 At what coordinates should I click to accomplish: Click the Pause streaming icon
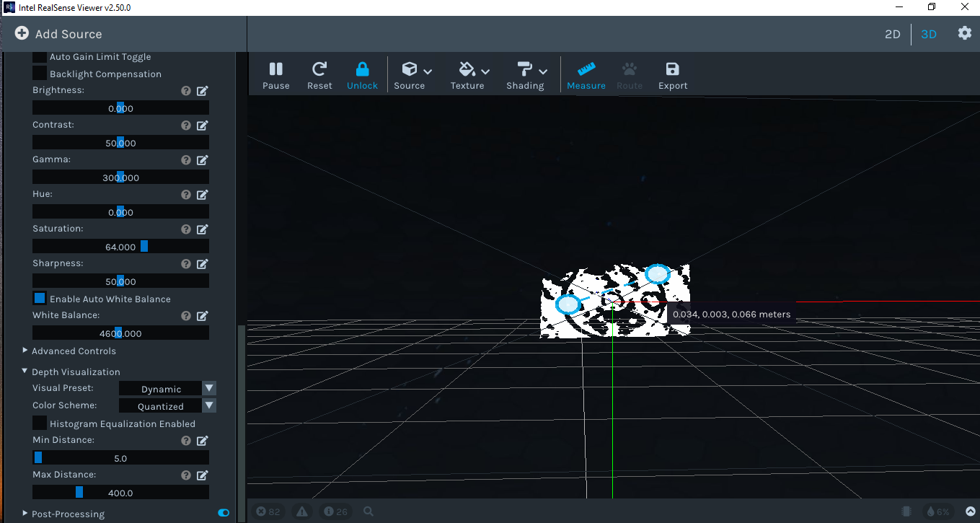275,69
